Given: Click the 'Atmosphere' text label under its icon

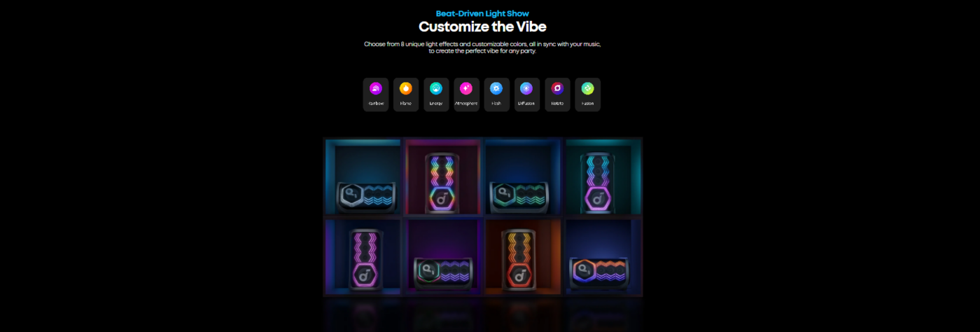Looking at the screenshot, I should pos(466,104).
